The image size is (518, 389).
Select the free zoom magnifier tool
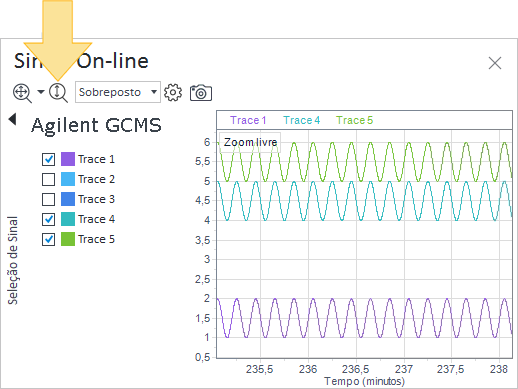tap(22, 93)
